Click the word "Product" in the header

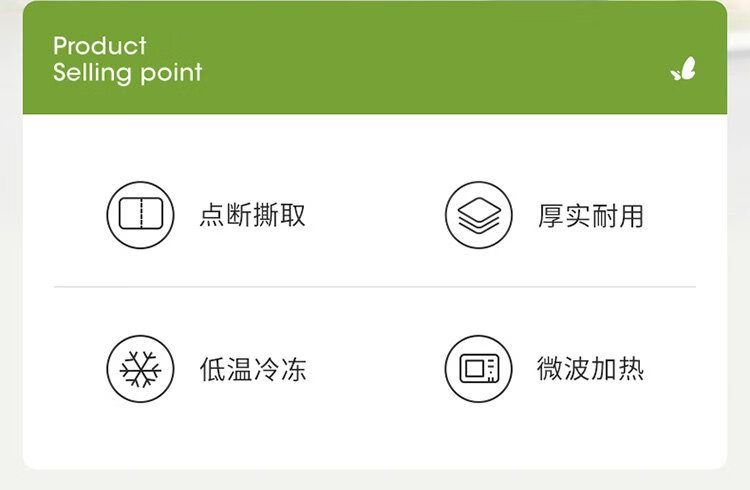(99, 46)
